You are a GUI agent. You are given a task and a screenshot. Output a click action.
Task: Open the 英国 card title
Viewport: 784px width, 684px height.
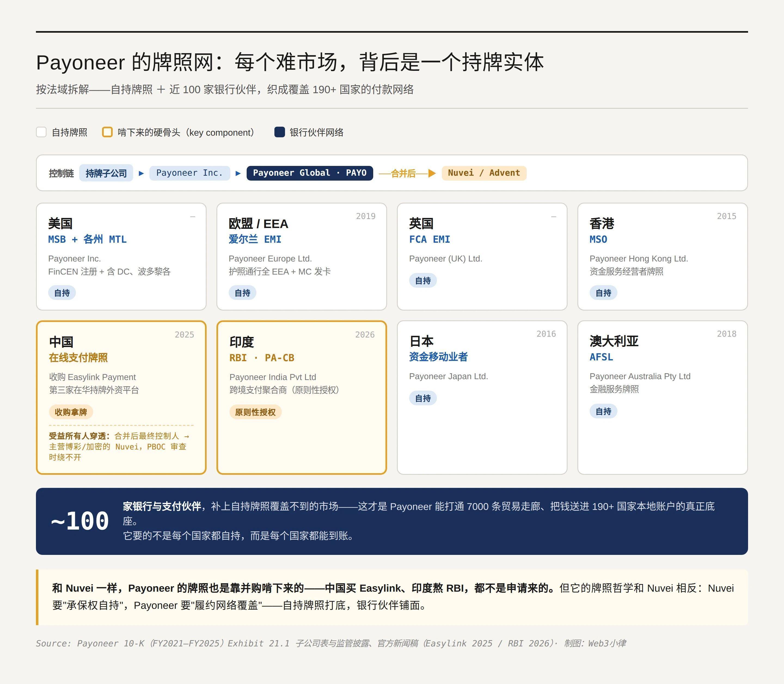(x=421, y=223)
